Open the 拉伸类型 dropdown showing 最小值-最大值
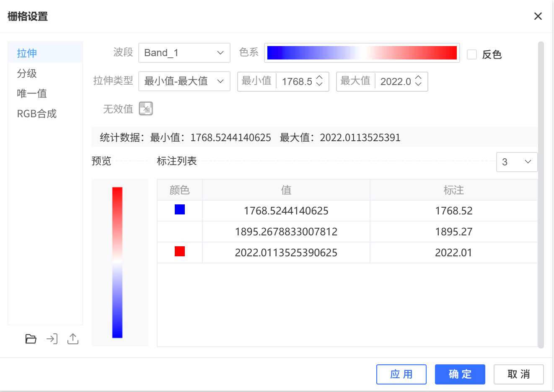Image resolution: width=554 pixels, height=392 pixels. click(x=184, y=81)
